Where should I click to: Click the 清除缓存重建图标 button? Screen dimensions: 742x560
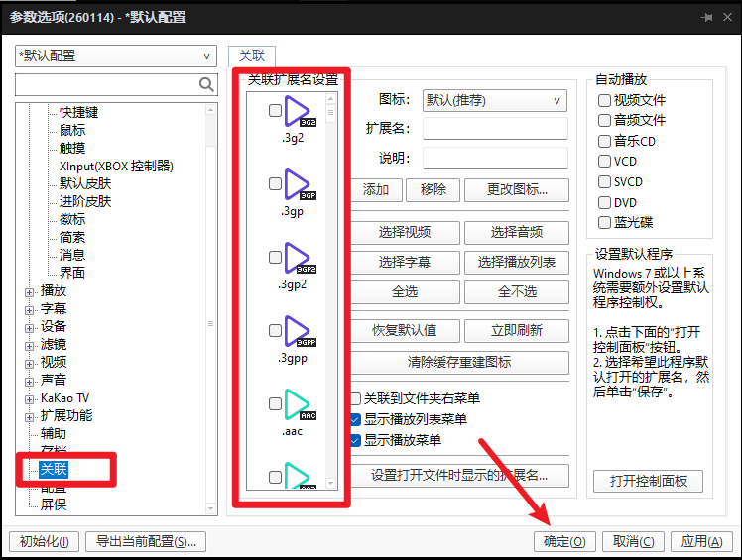click(x=460, y=363)
